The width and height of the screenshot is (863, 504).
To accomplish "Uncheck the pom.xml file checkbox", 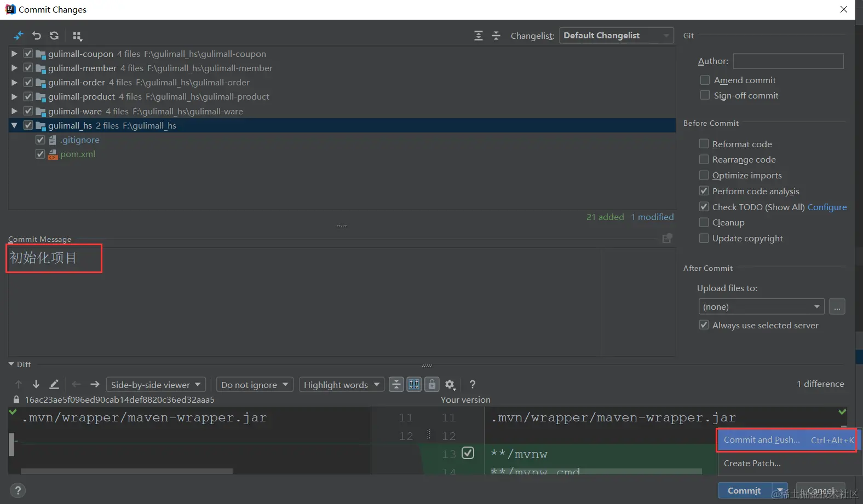I will coord(40,154).
